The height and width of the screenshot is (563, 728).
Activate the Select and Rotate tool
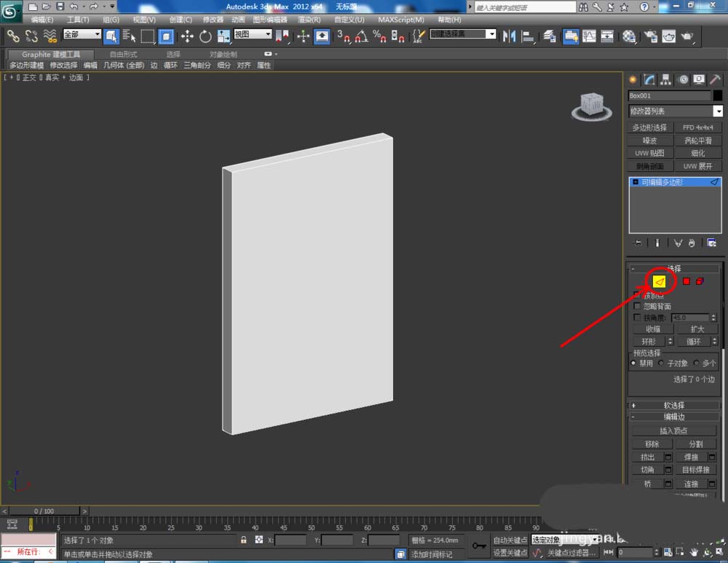tap(205, 36)
